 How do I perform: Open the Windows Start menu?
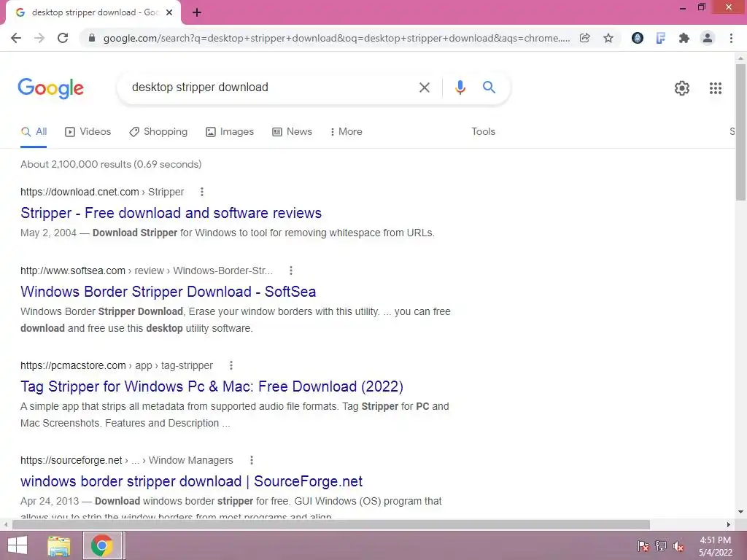[18, 545]
